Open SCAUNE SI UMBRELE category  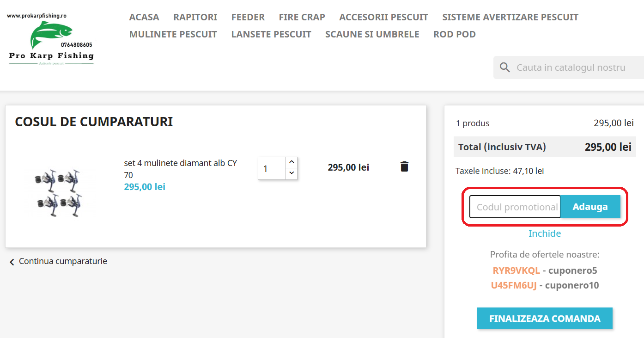tap(372, 34)
